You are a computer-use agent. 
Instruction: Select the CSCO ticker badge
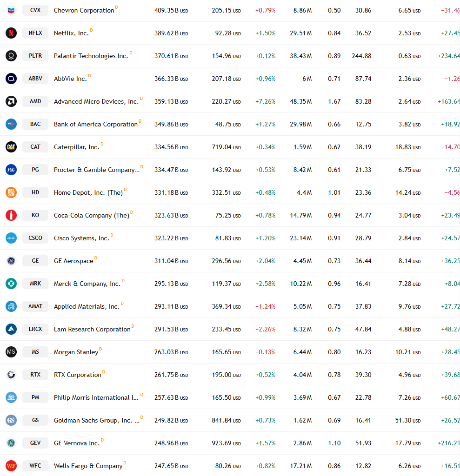point(35,238)
